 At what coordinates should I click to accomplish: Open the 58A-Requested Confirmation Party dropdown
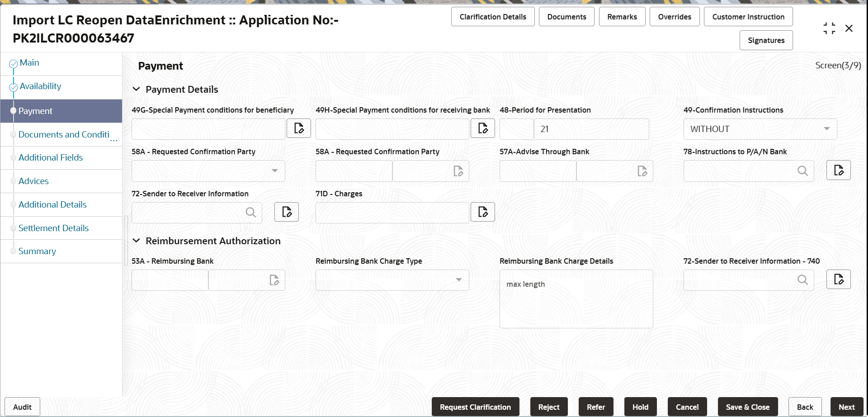coord(274,171)
